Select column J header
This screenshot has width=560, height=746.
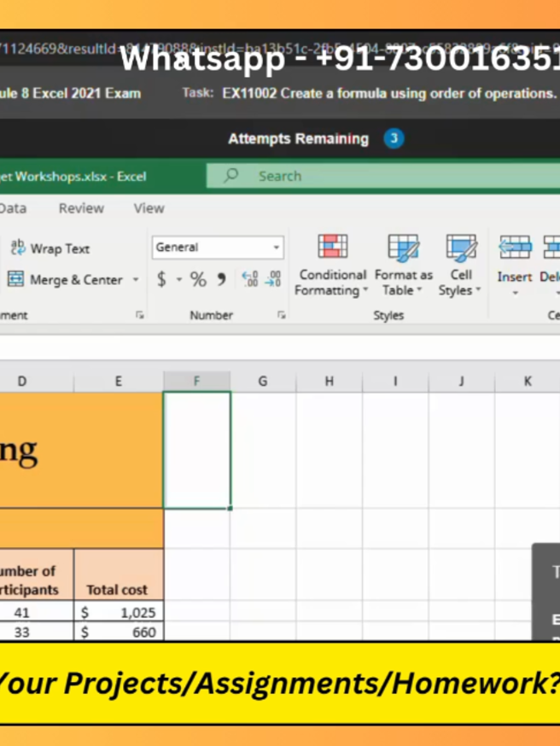click(461, 381)
